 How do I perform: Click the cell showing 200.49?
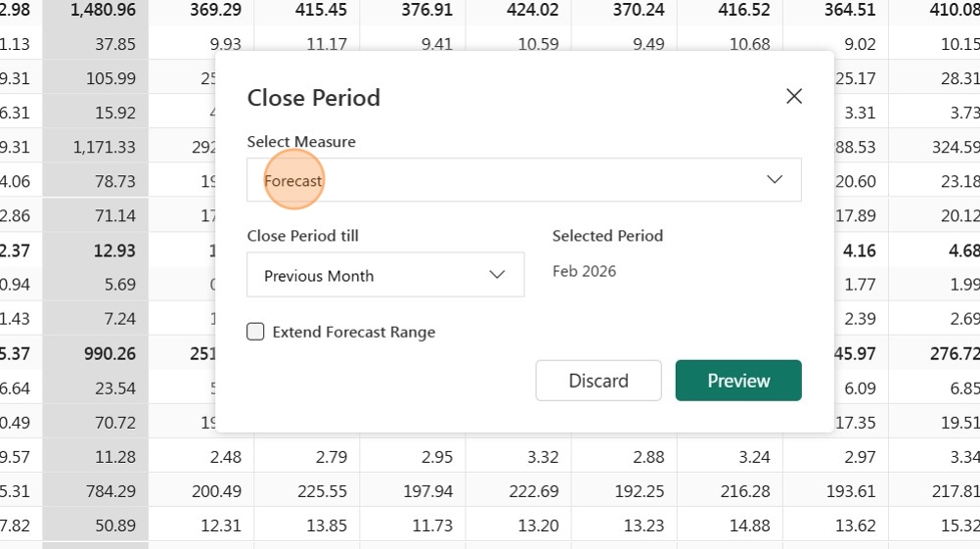[x=201, y=491]
